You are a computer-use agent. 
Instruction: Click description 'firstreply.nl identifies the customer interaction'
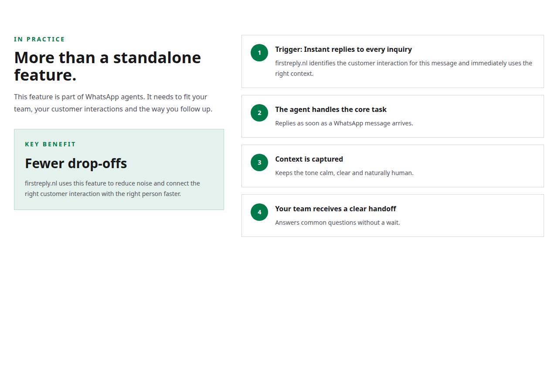(x=404, y=68)
